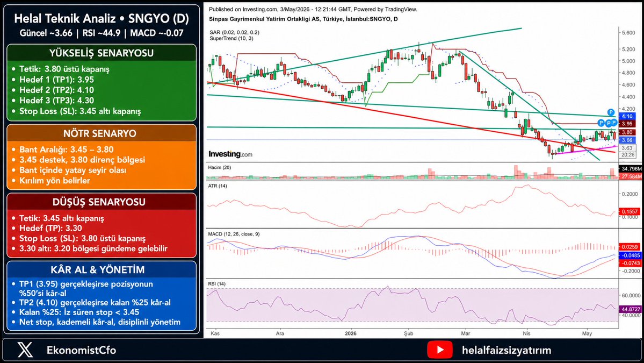Click the X (Twitter) logo icon

pos(25,350)
